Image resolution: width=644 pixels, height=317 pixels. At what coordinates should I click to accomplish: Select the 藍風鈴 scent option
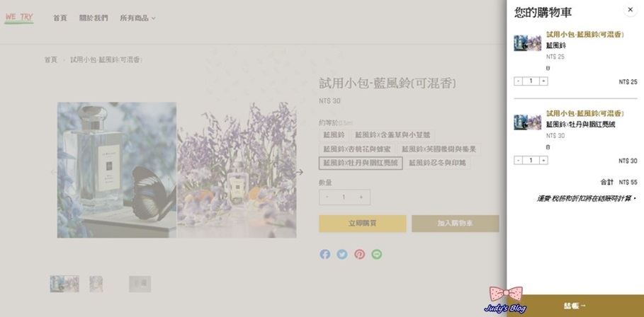tap(334, 135)
